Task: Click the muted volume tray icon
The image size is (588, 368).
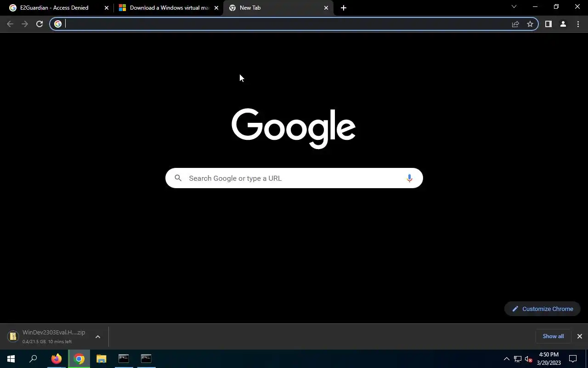Action: pyautogui.click(x=528, y=359)
